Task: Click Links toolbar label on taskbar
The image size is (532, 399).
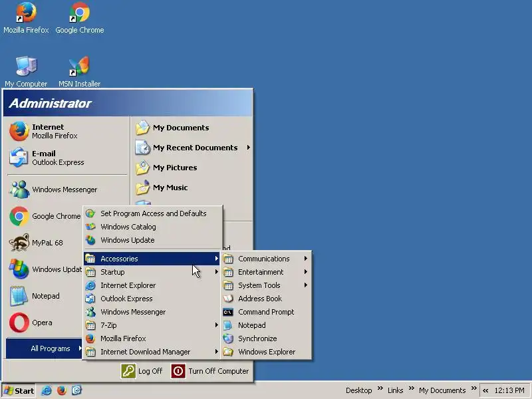Action: pos(395,390)
